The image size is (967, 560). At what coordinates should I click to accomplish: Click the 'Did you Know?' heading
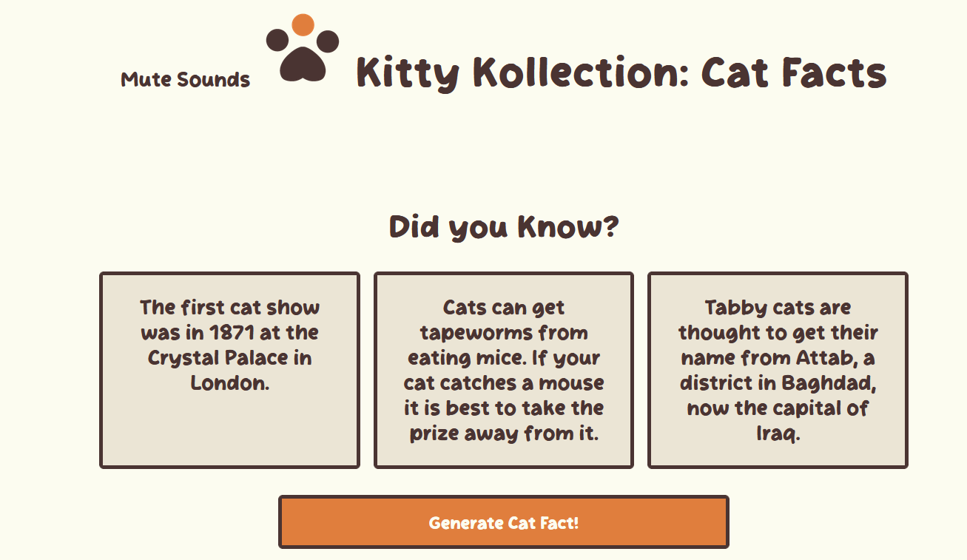click(505, 227)
